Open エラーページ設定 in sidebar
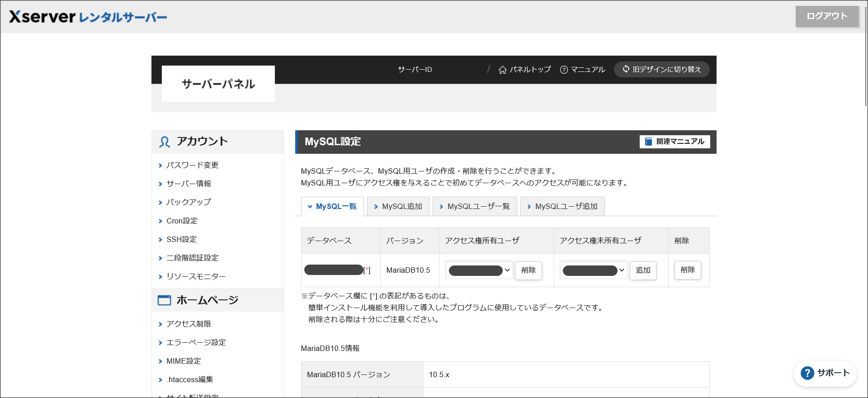The height and width of the screenshot is (398, 868). pos(196,342)
